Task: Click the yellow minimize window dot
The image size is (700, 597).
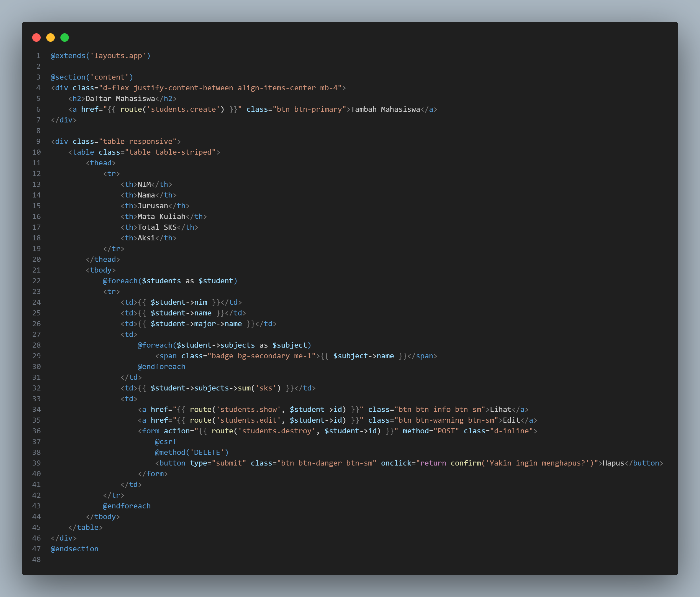Action: pos(51,38)
